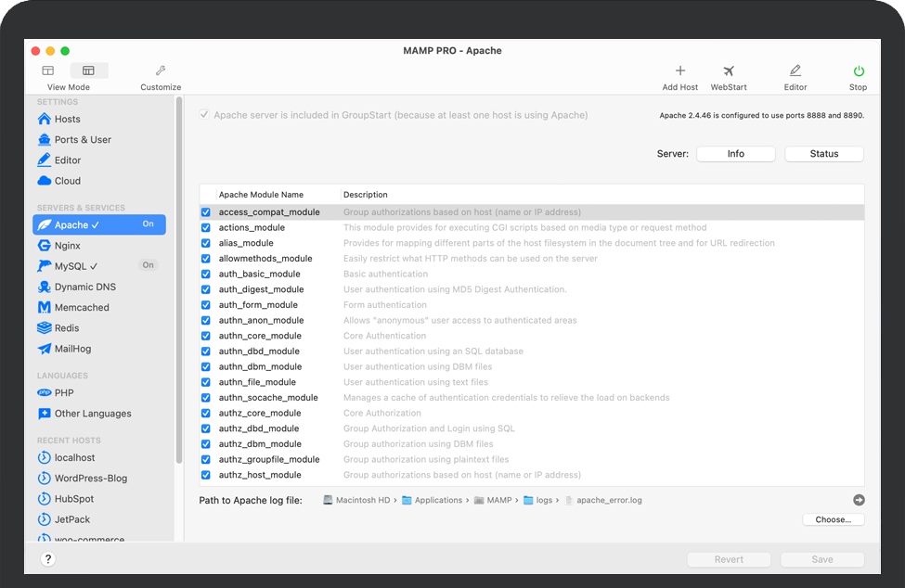
Task: Open the Customize wrench tool
Action: coord(161,71)
